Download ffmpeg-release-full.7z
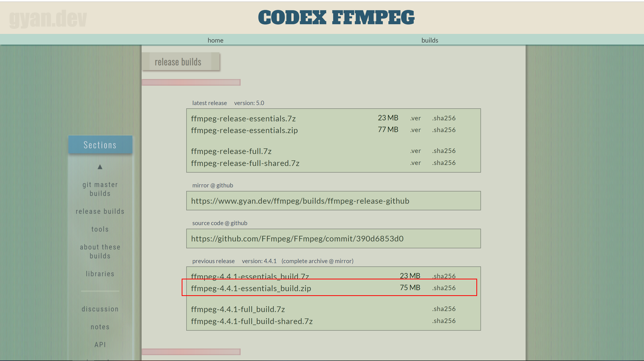This screenshot has width=644, height=361. [231, 151]
